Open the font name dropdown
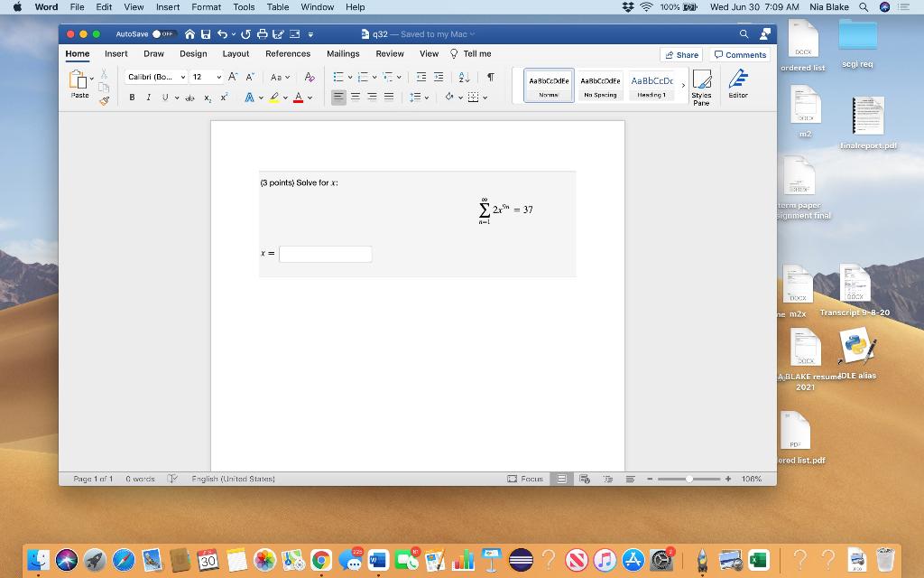 (182, 77)
